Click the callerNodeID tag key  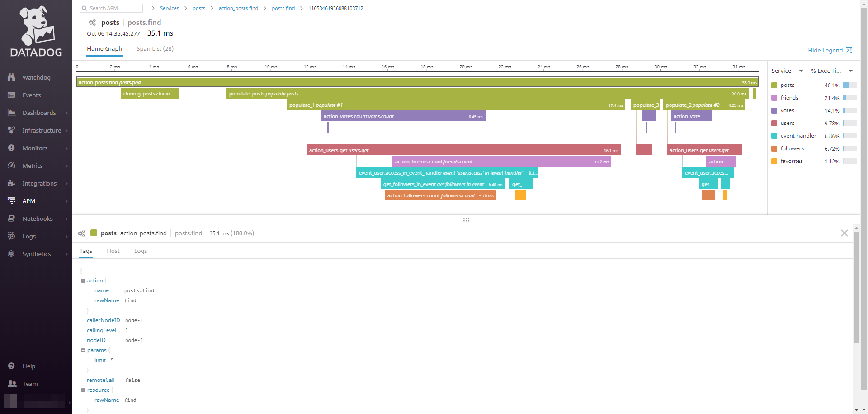click(x=104, y=320)
